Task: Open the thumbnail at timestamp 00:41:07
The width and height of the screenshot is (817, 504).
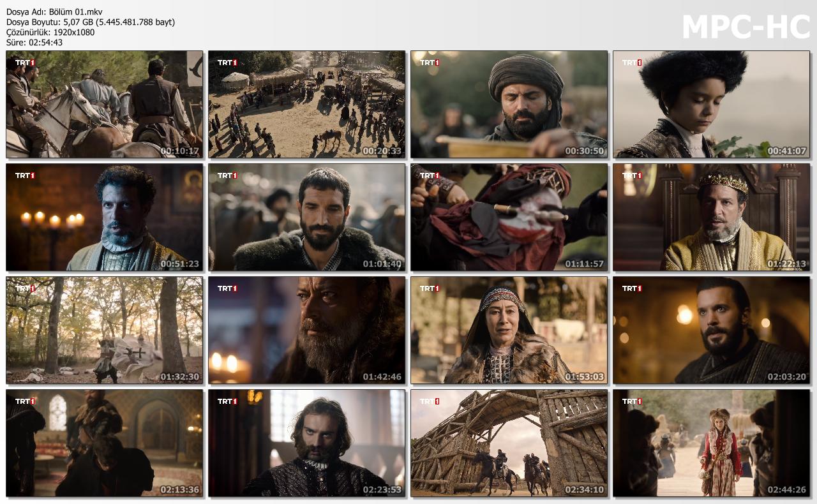Action: [x=712, y=105]
